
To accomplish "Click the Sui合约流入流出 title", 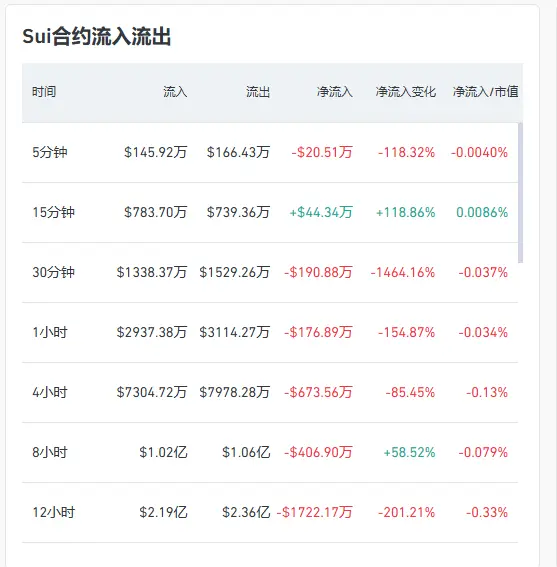I will [97, 37].
